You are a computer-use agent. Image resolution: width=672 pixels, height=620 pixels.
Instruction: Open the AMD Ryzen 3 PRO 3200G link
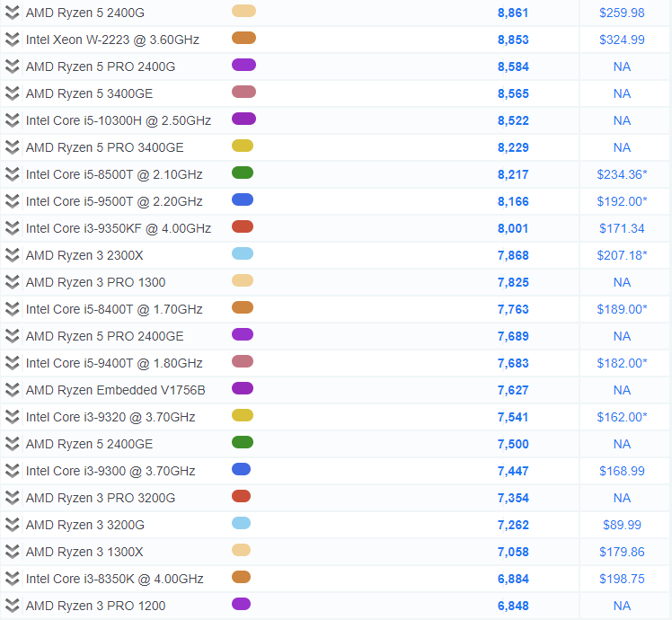coord(101,498)
